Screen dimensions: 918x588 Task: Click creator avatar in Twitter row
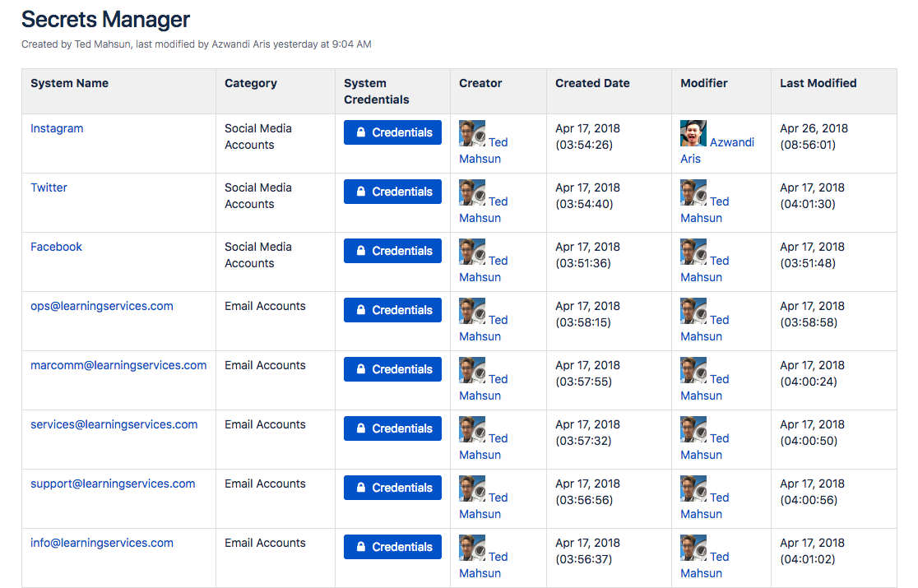[x=472, y=192]
